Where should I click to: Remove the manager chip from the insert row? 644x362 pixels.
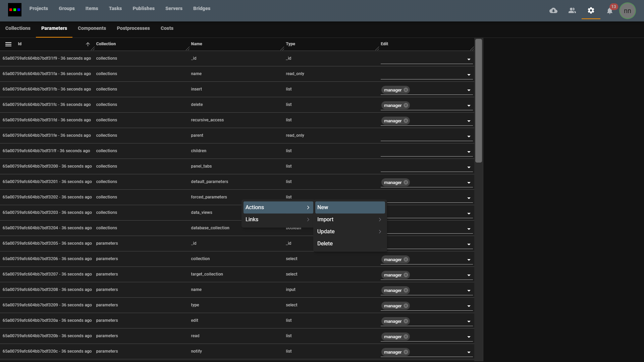coord(406,90)
